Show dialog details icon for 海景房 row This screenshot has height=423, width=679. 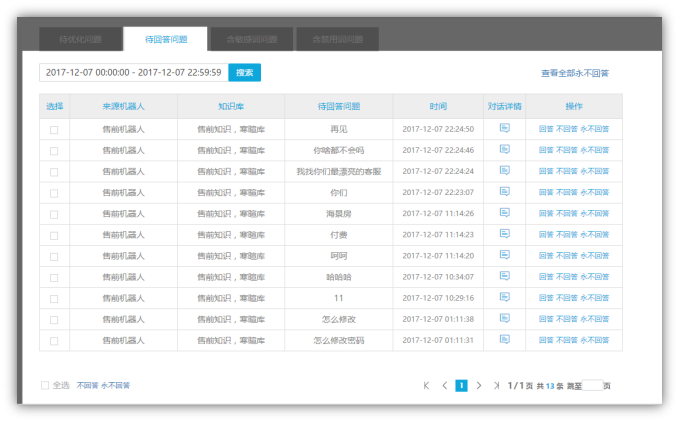[504, 213]
